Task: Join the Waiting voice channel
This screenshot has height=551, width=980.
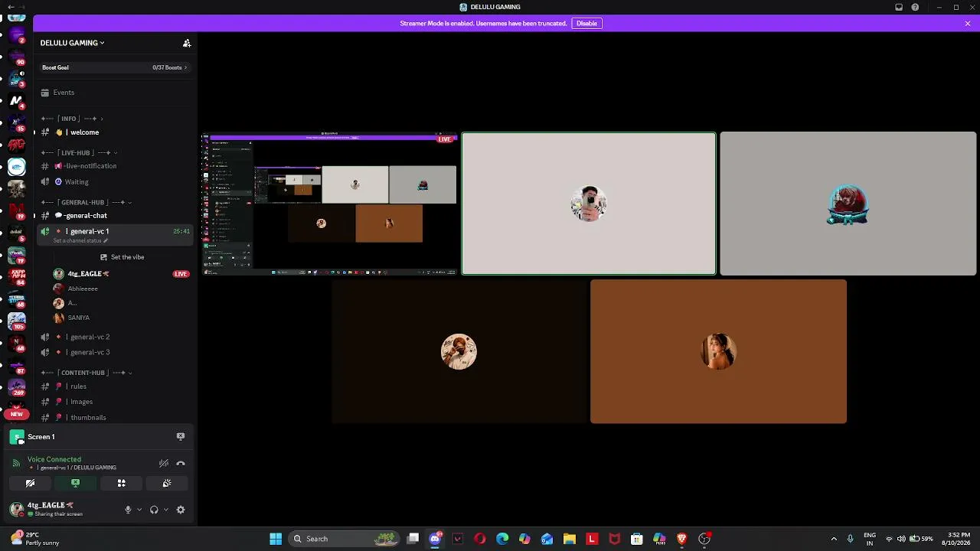Action: (115, 182)
